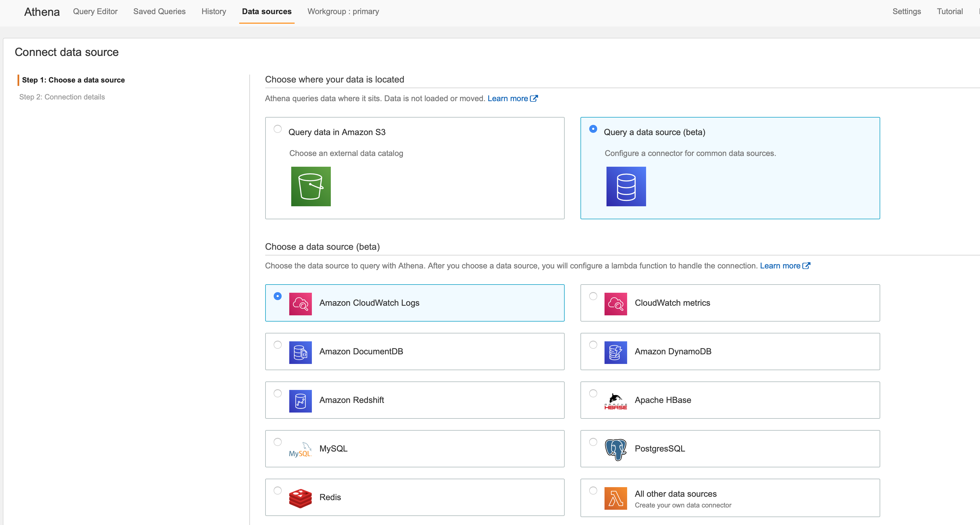The width and height of the screenshot is (980, 525).
Task: Open the Tutorial link
Action: pos(949,11)
